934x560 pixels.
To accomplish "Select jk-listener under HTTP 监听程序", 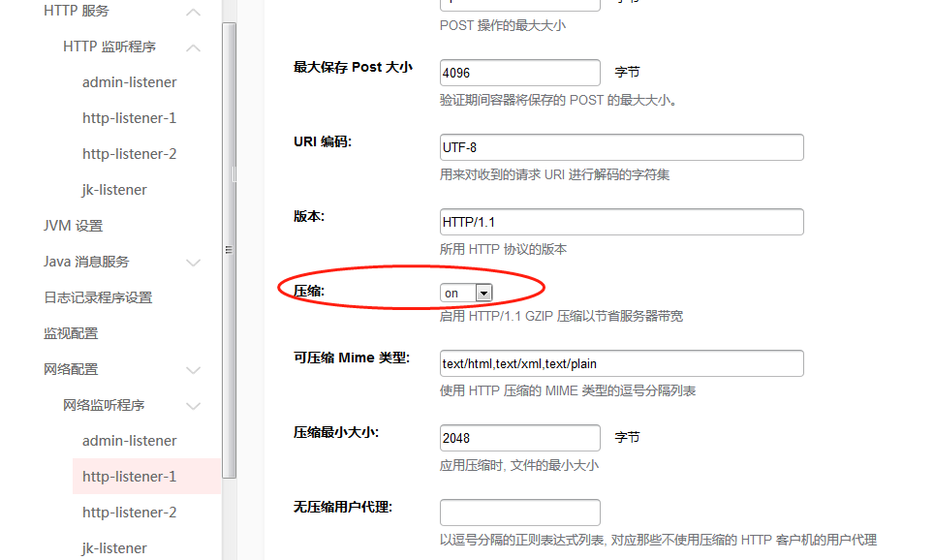I will coord(114,190).
